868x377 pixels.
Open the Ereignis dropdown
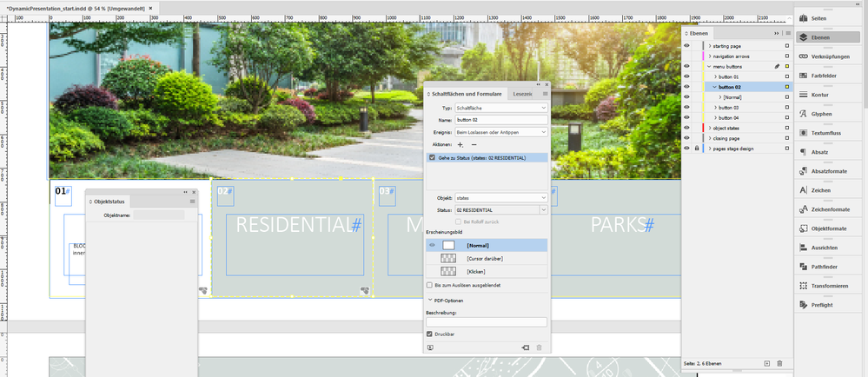pyautogui.click(x=501, y=132)
